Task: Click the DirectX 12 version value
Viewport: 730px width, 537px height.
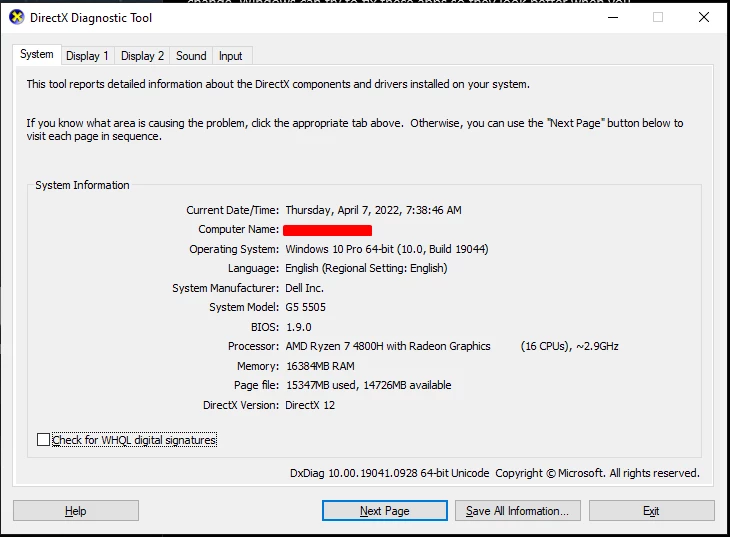Action: pos(310,405)
